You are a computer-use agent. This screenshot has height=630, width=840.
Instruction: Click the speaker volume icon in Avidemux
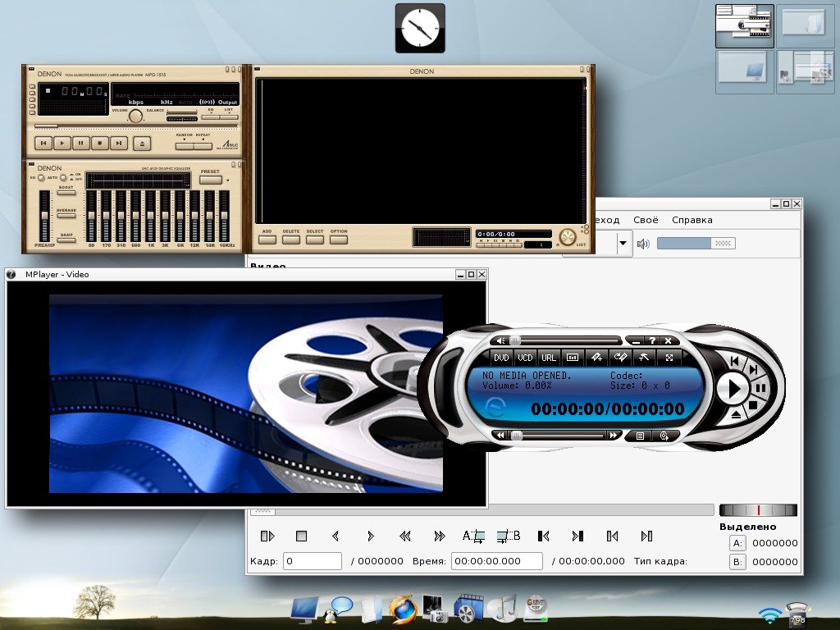click(x=643, y=244)
